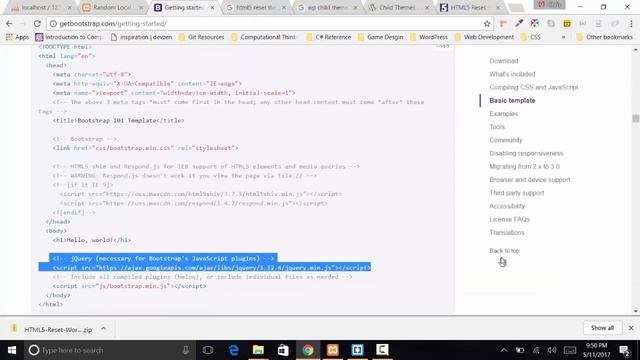Open Camtasia from the taskbar

[382, 350]
